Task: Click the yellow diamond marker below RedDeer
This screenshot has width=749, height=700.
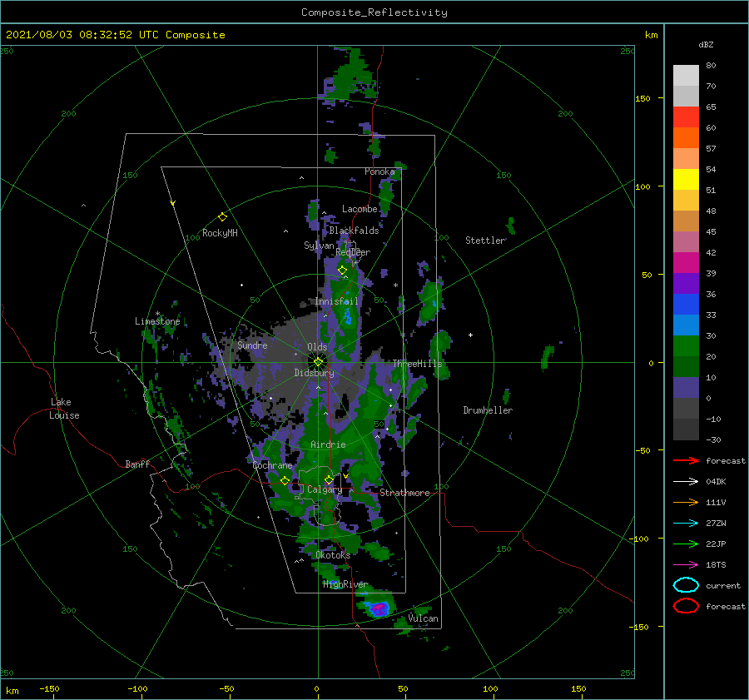Action: 342,271
